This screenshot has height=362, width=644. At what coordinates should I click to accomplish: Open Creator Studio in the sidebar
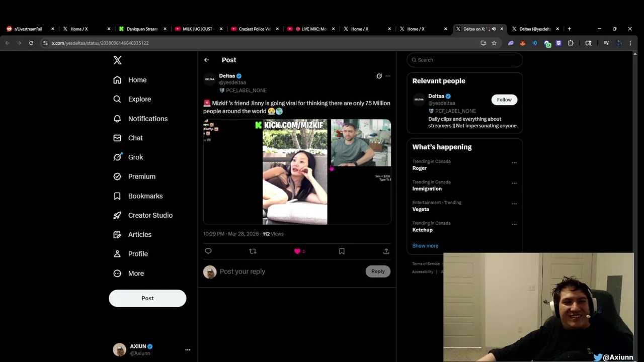(x=143, y=215)
